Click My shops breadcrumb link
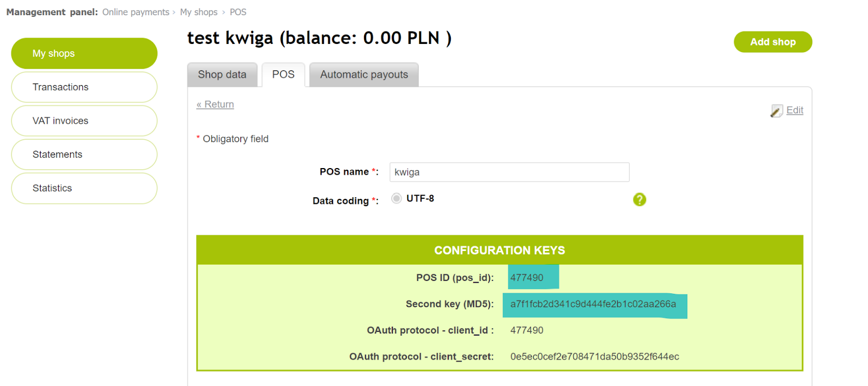868x386 pixels. tap(199, 12)
